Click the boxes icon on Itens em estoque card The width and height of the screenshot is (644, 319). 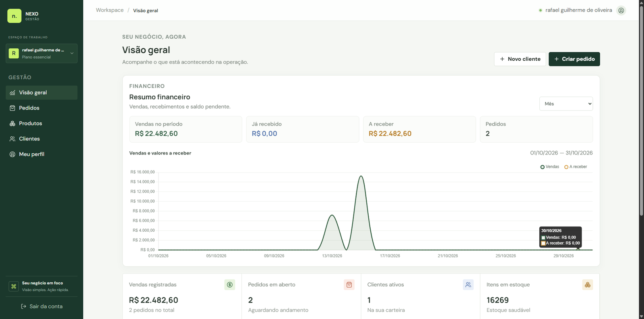click(588, 285)
